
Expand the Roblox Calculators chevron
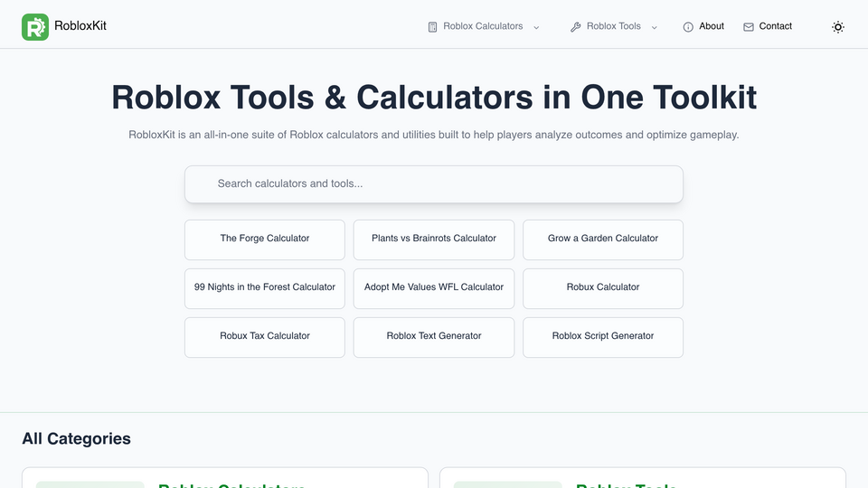536,27
